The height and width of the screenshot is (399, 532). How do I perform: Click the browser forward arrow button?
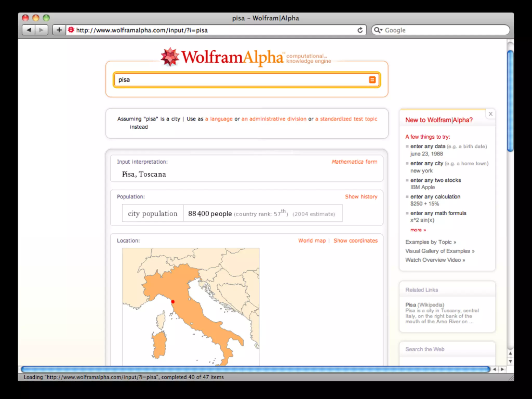tap(41, 30)
